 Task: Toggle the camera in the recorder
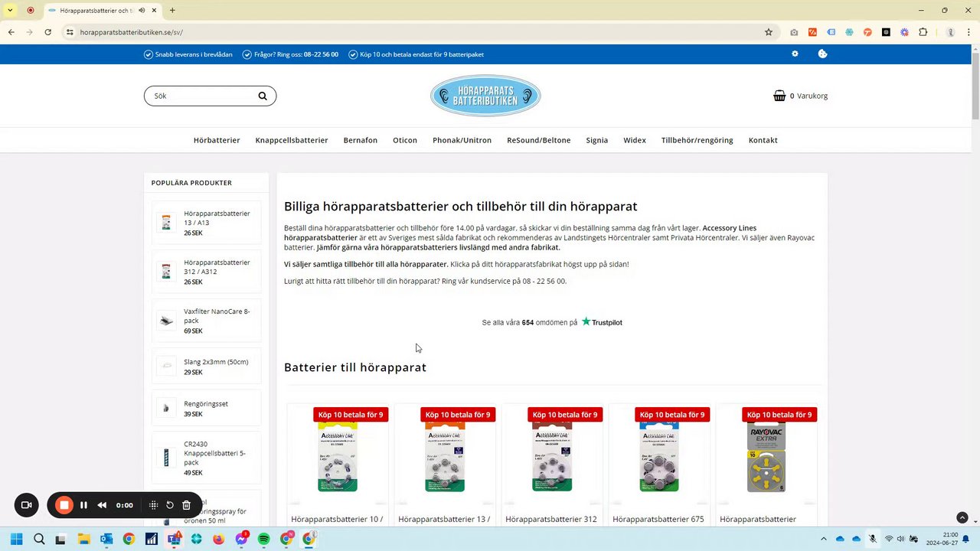26,505
